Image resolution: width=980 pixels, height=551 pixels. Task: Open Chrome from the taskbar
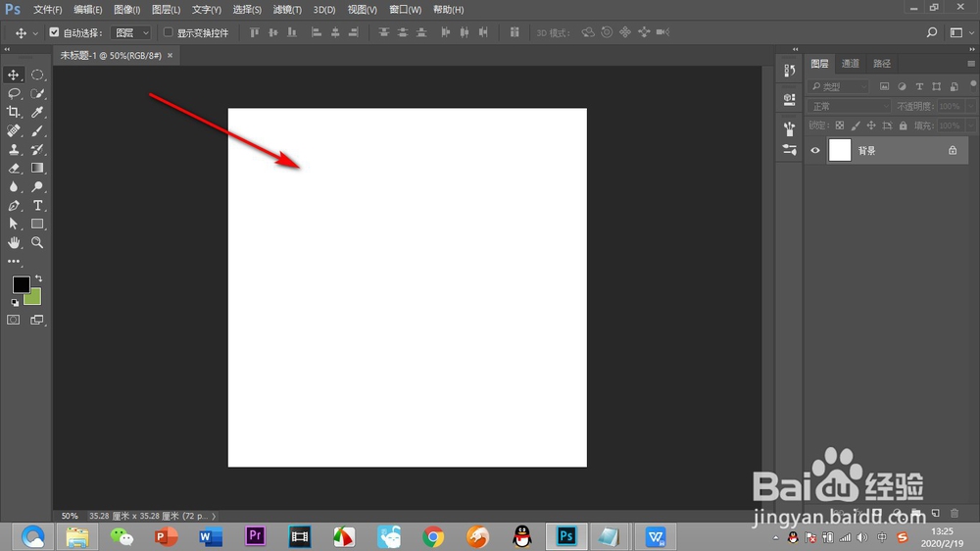pyautogui.click(x=433, y=536)
